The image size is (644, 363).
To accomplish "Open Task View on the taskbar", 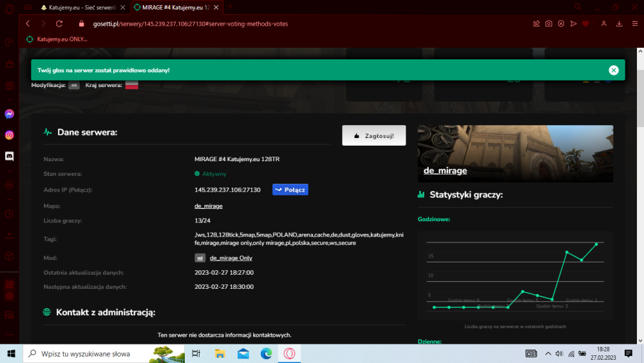I will (x=196, y=353).
